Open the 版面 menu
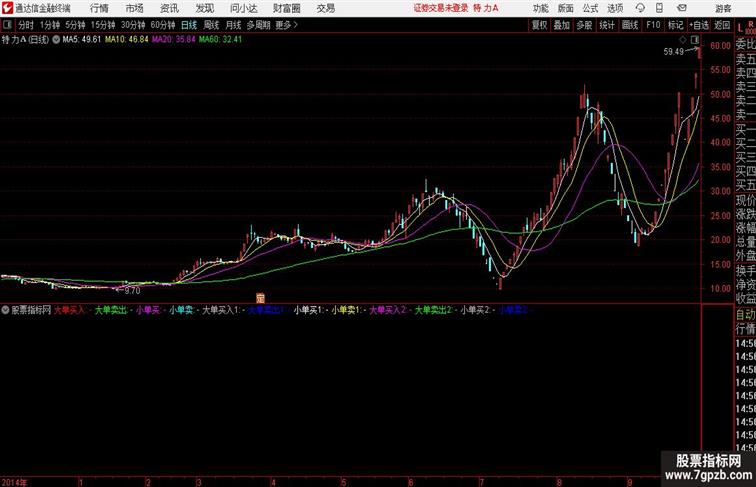Viewport: 756px width, 487px height. coord(566,8)
